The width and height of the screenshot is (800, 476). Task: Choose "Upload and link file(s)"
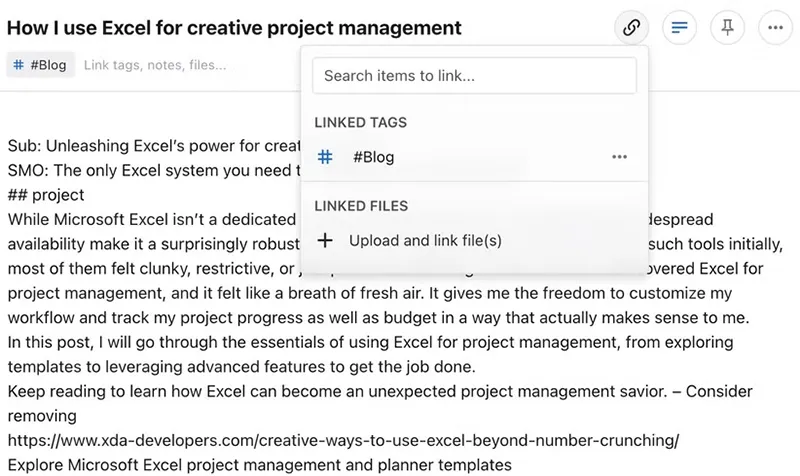click(425, 240)
